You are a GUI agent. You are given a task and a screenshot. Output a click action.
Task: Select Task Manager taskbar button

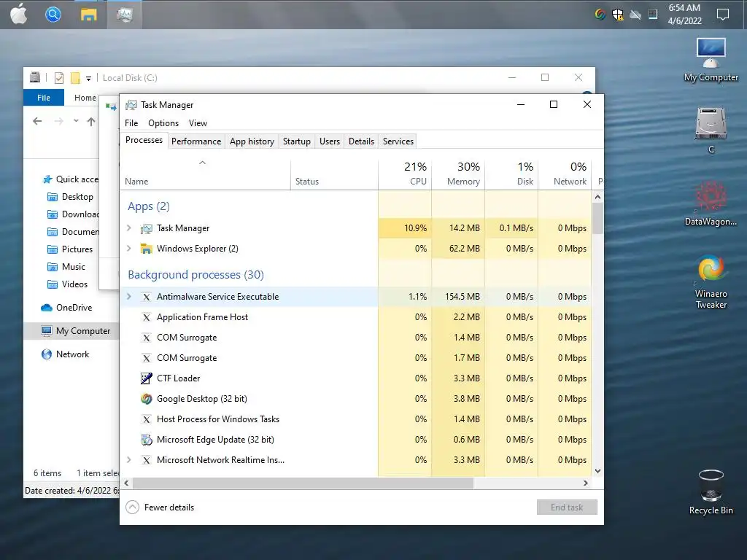[x=124, y=15]
